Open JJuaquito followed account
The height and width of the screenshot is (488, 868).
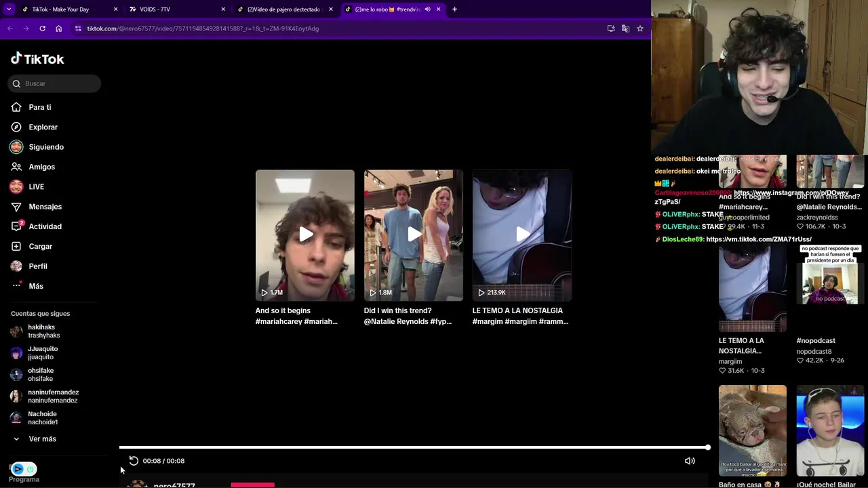pos(45,353)
